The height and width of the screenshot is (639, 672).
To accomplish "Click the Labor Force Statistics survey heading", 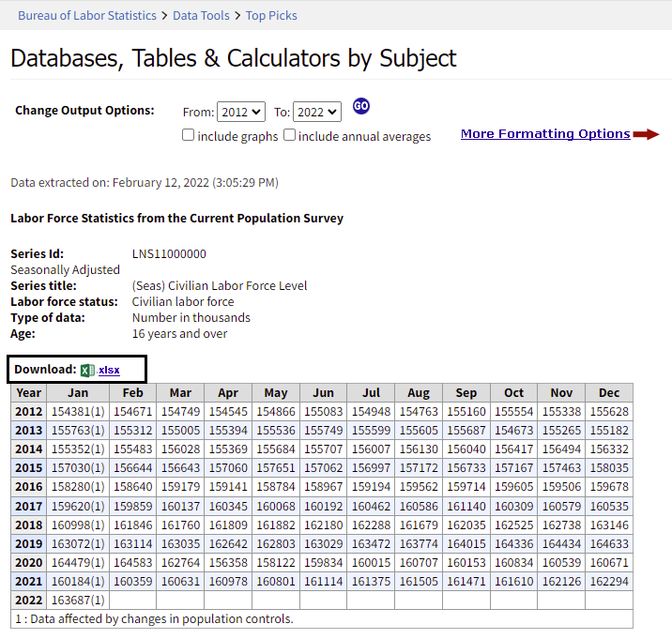I will (x=177, y=218).
